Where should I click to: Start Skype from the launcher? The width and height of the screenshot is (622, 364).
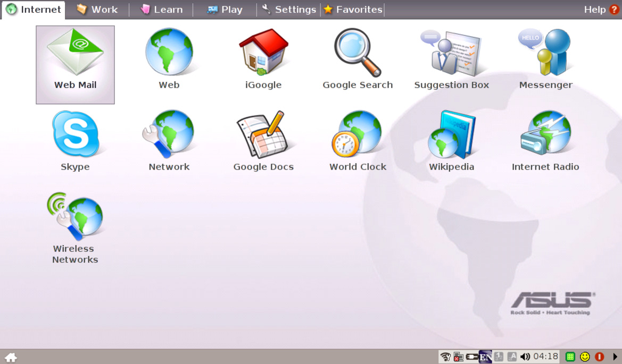76,141
